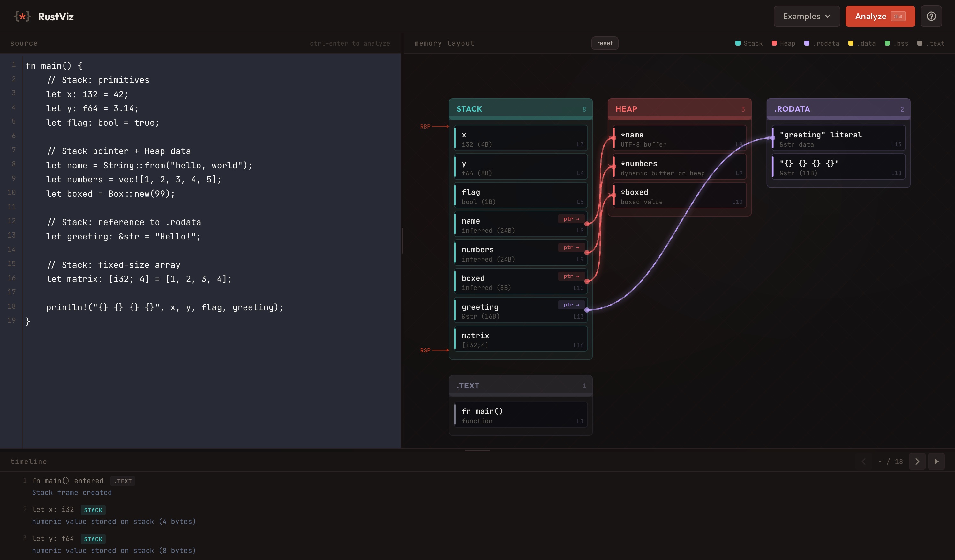Click the Analyze button
The image size is (955, 560).
point(880,16)
